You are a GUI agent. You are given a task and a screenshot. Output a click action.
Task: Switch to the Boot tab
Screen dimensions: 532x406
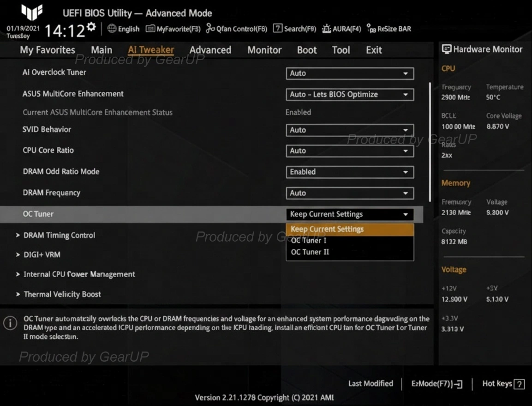307,50
